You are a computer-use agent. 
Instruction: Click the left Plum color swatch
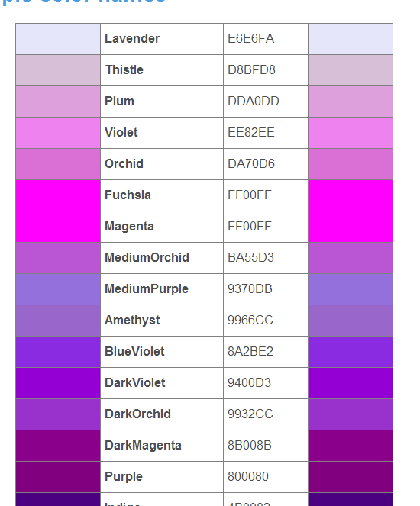(58, 102)
